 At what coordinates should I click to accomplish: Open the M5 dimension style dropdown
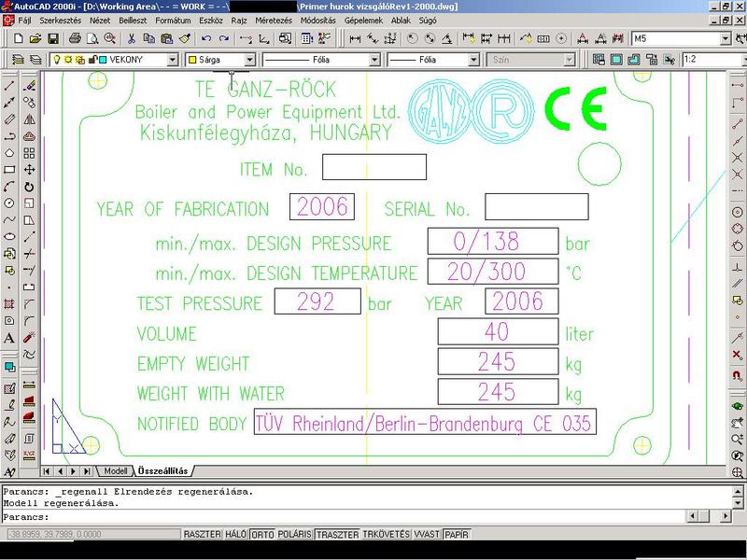coord(726,38)
